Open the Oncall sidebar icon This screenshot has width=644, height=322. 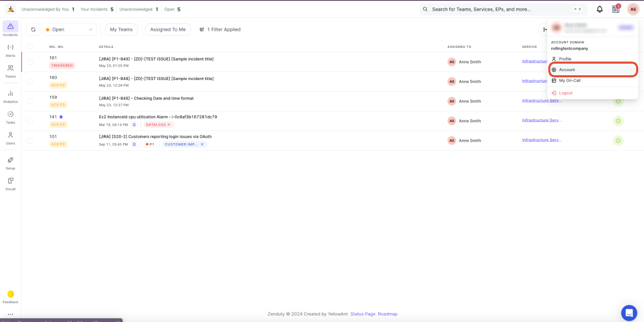(x=11, y=183)
